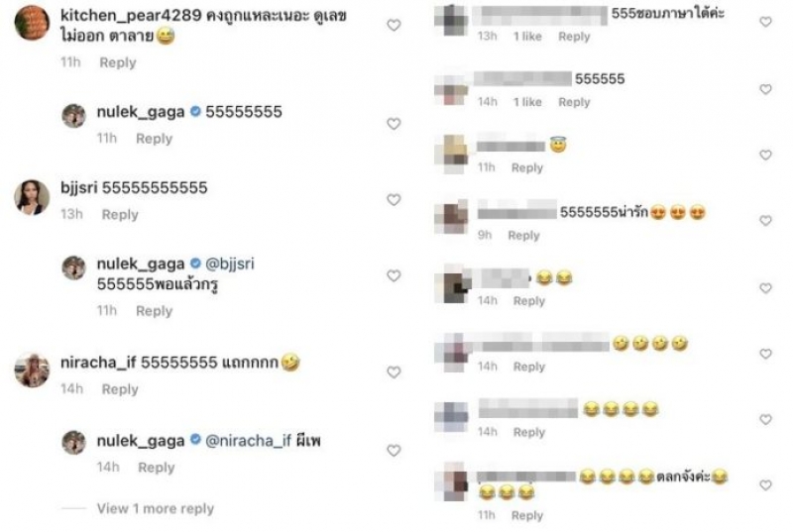793x532 pixels.
Task: Open bjjsri's profile avatar
Action: click(32, 197)
